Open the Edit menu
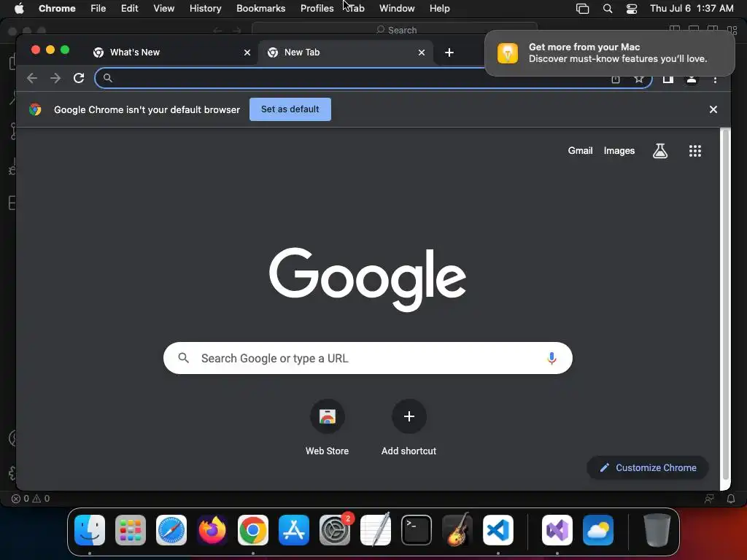Viewport: 747px width, 560px height. coord(129,9)
